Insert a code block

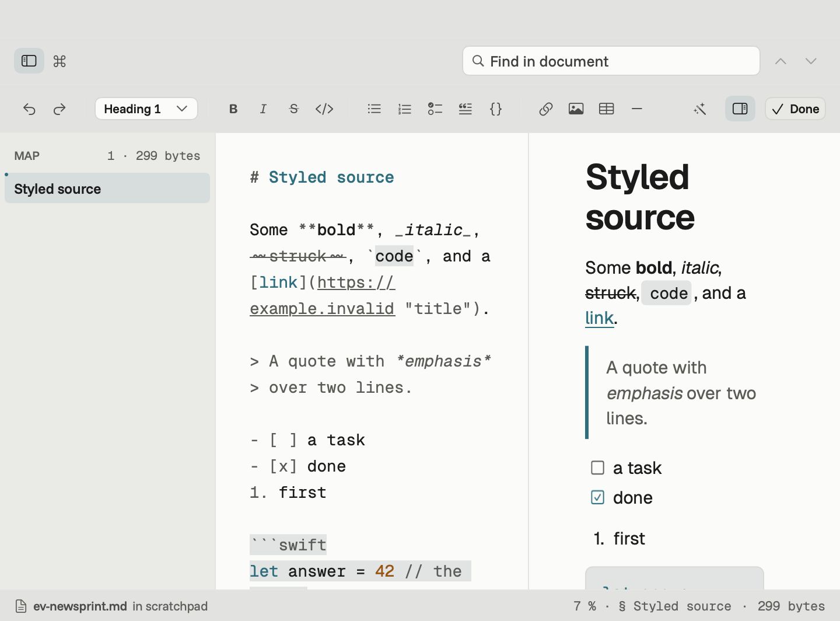coord(496,109)
